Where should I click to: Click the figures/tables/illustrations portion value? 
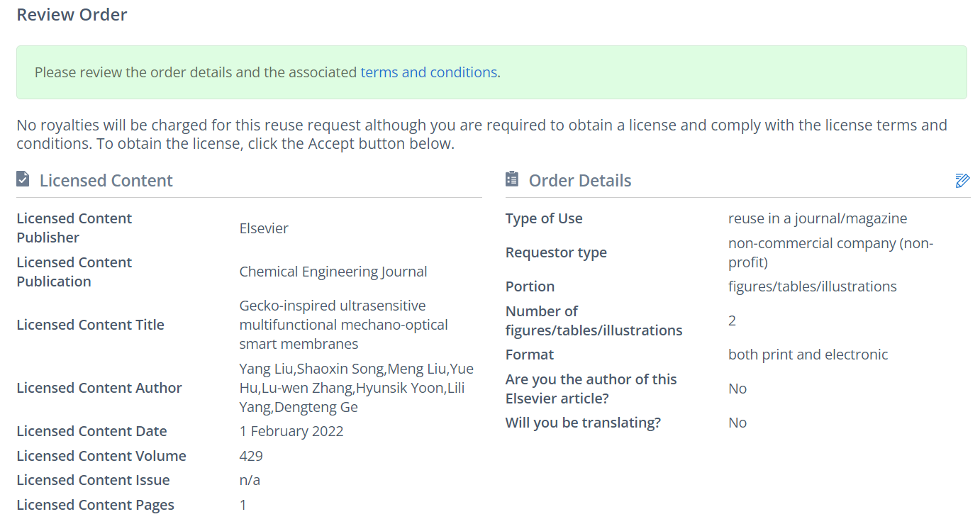(812, 286)
